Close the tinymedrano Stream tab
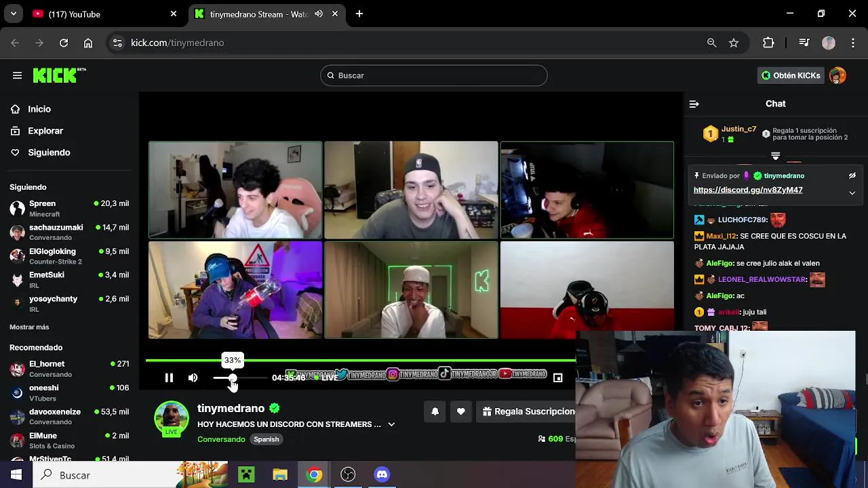 tap(335, 14)
